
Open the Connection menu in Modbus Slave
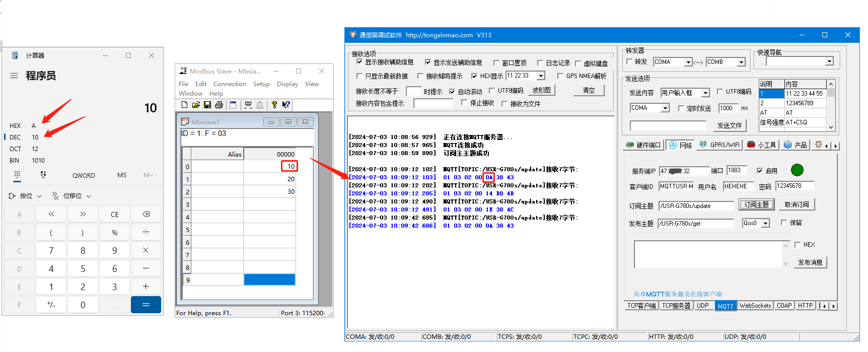230,84
